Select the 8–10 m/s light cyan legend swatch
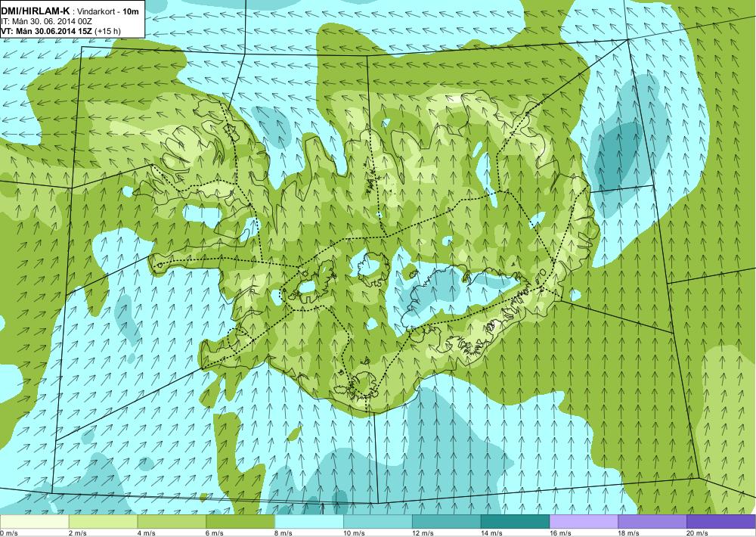The image size is (756, 537). coord(309,522)
